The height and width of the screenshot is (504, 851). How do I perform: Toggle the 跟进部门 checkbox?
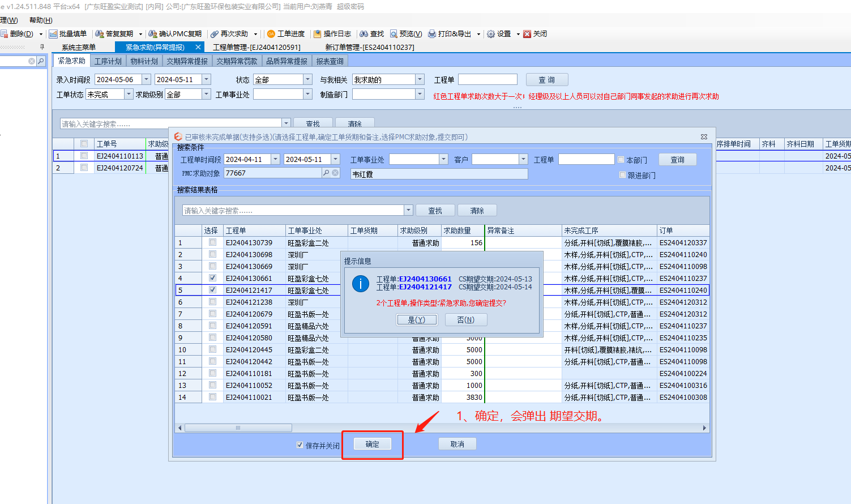click(x=623, y=175)
